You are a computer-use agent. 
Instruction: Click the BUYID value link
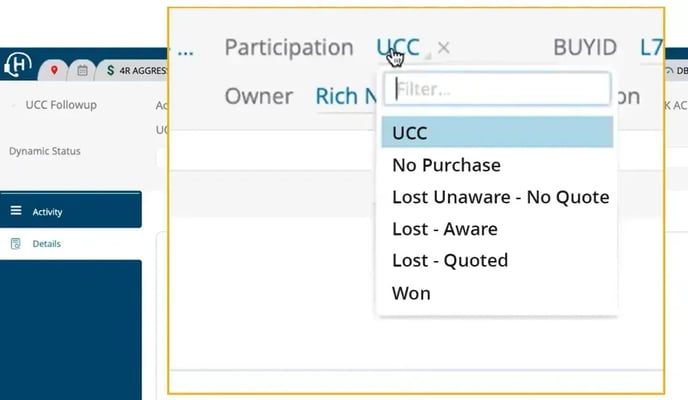coord(651,47)
